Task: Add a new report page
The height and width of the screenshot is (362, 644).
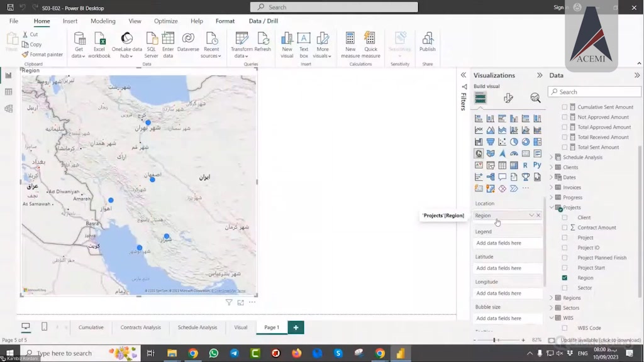Action: [296, 327]
